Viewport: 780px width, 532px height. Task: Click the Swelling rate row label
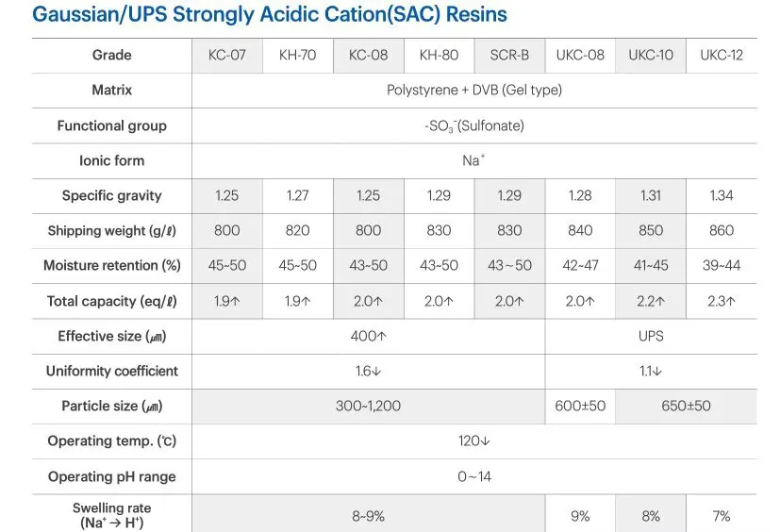tap(112, 515)
